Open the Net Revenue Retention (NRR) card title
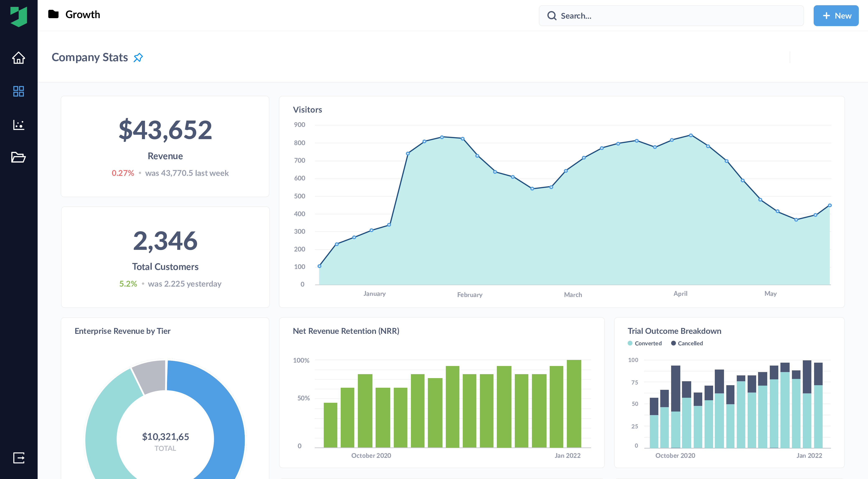The height and width of the screenshot is (479, 868). click(346, 331)
